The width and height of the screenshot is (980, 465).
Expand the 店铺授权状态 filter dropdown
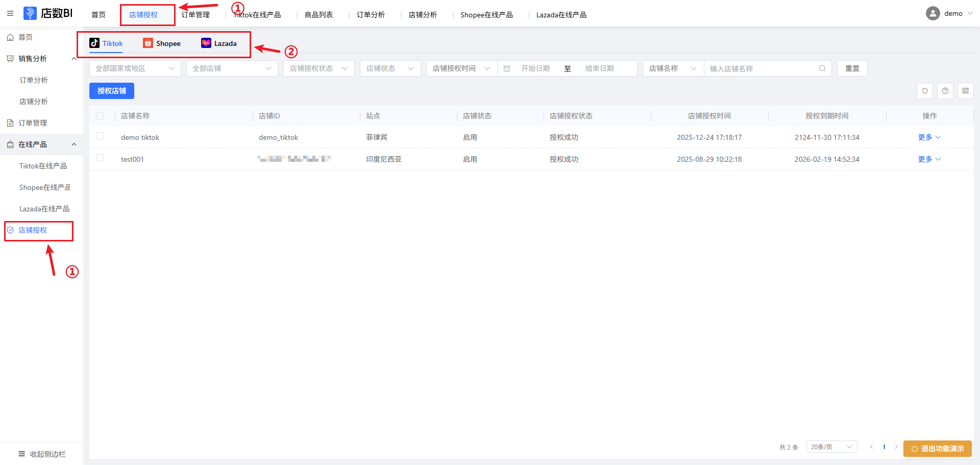[318, 68]
